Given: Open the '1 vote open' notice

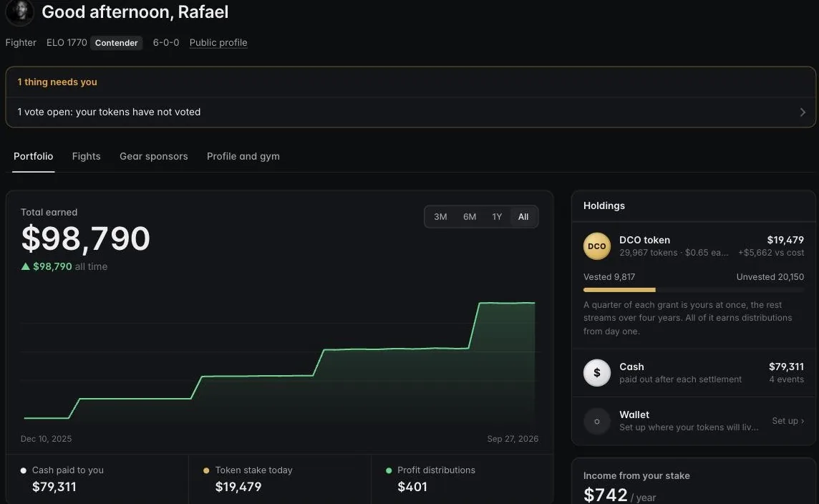Looking at the screenshot, I should pyautogui.click(x=410, y=112).
